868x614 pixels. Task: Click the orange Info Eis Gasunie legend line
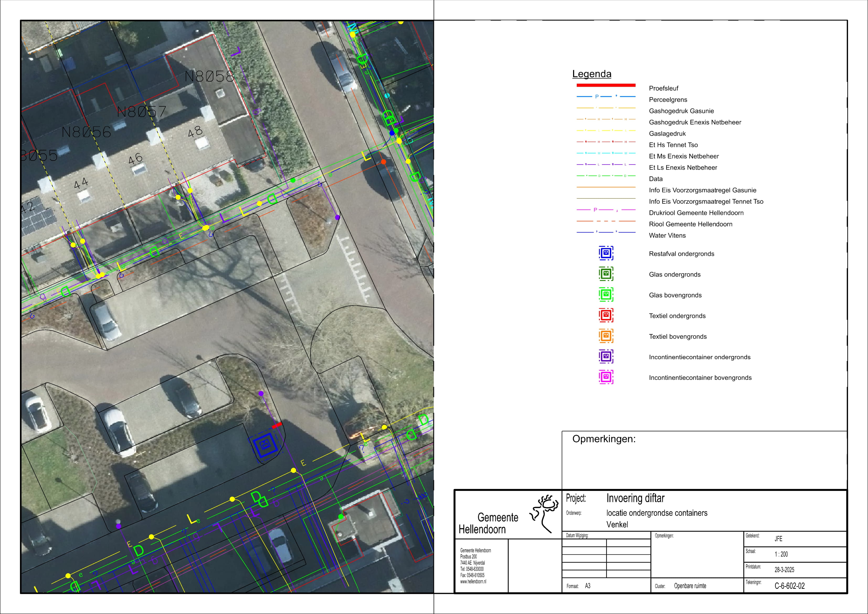point(606,187)
